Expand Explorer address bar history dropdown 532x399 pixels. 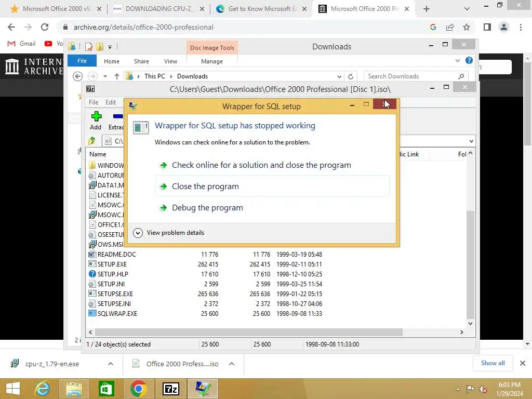339,76
